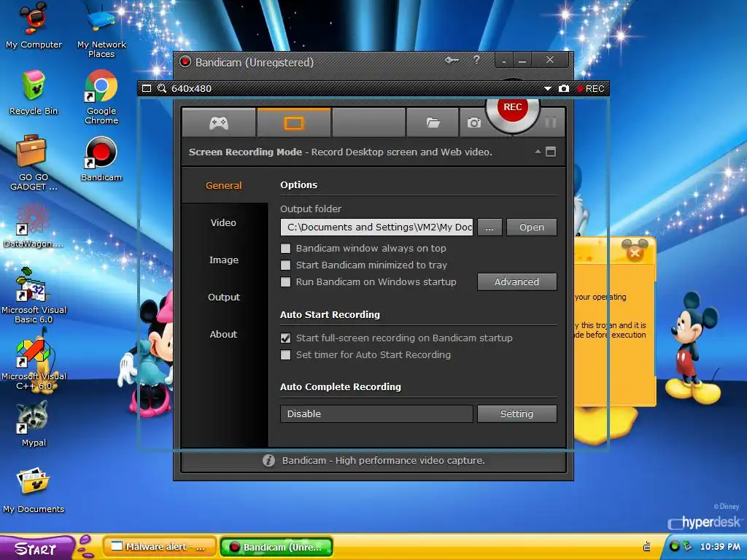
Task: Click the Google Chrome desktop shortcut
Action: tap(101, 97)
